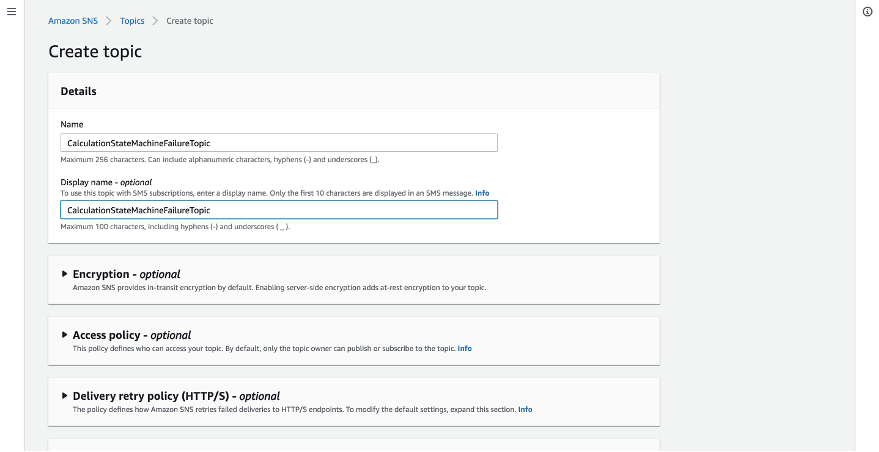The height and width of the screenshot is (452, 879).
Task: Click the Name character limit hint text
Action: pos(220,159)
